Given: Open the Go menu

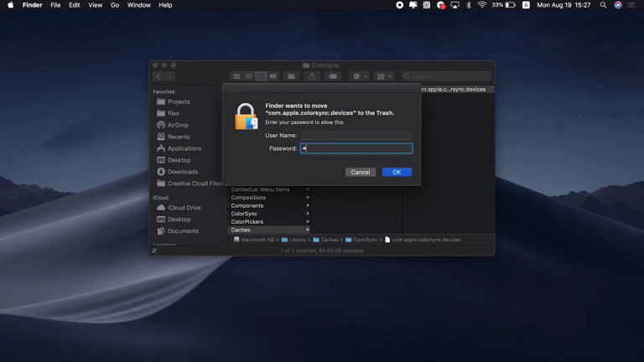Looking at the screenshot, I should 115,5.
